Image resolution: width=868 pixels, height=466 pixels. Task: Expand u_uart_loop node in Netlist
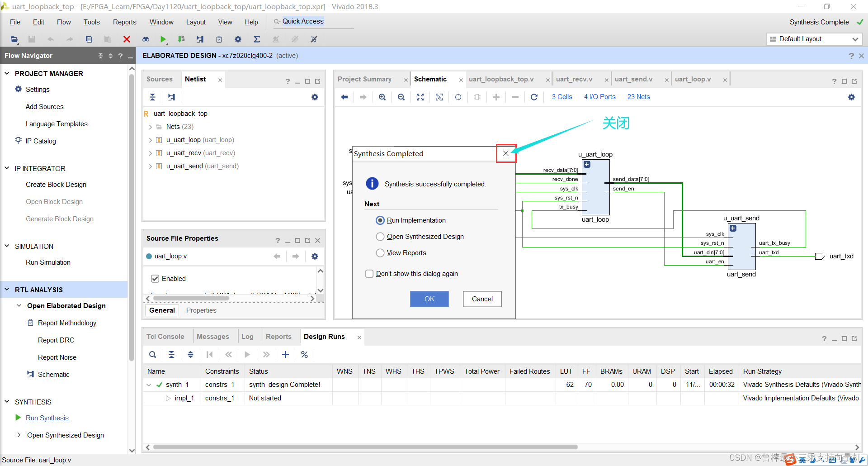[150, 140]
